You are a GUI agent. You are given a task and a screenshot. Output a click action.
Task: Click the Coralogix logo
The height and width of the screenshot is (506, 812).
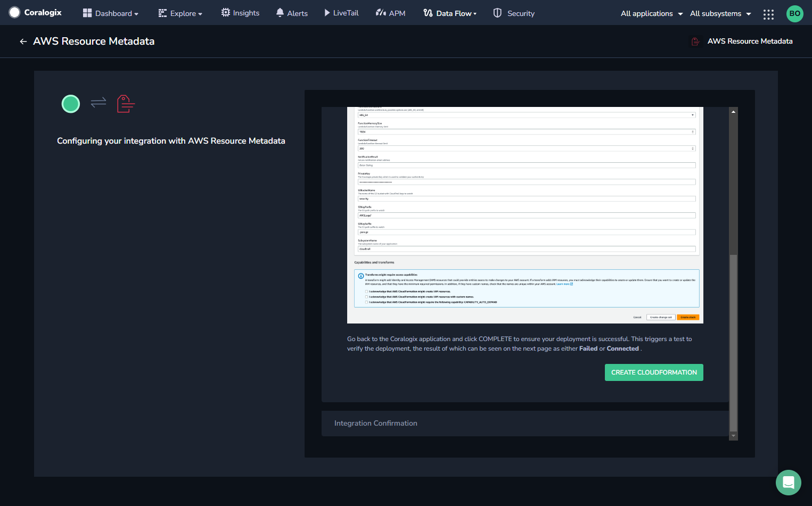35,12
